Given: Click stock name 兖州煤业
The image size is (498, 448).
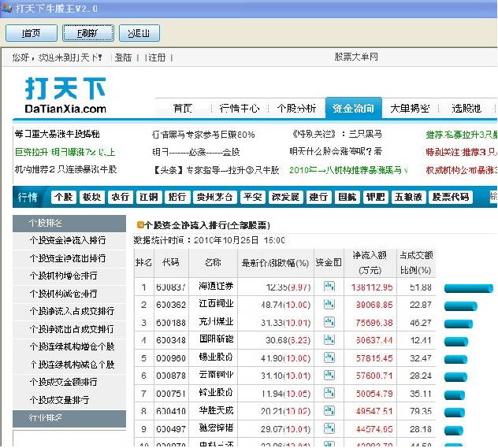Looking at the screenshot, I should click(216, 322).
